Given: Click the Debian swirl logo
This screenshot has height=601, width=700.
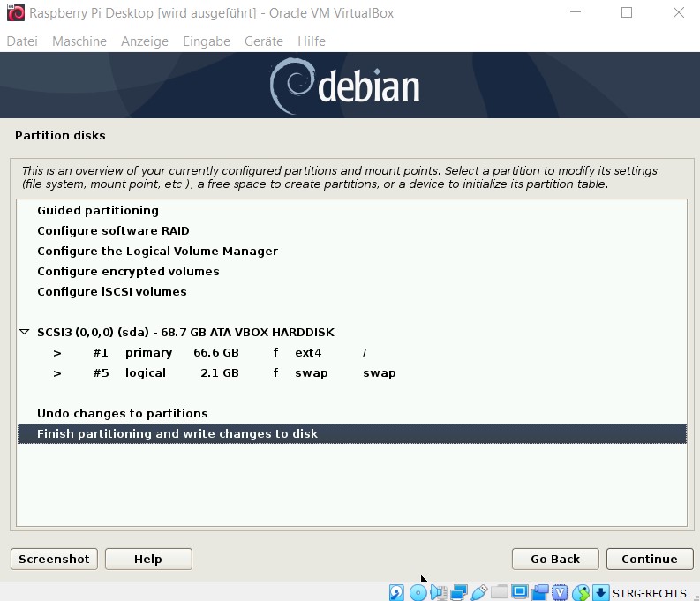Looking at the screenshot, I should (x=291, y=86).
